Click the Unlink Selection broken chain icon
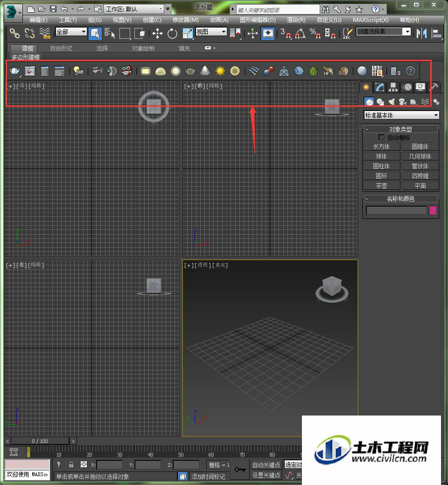 [x=29, y=33]
